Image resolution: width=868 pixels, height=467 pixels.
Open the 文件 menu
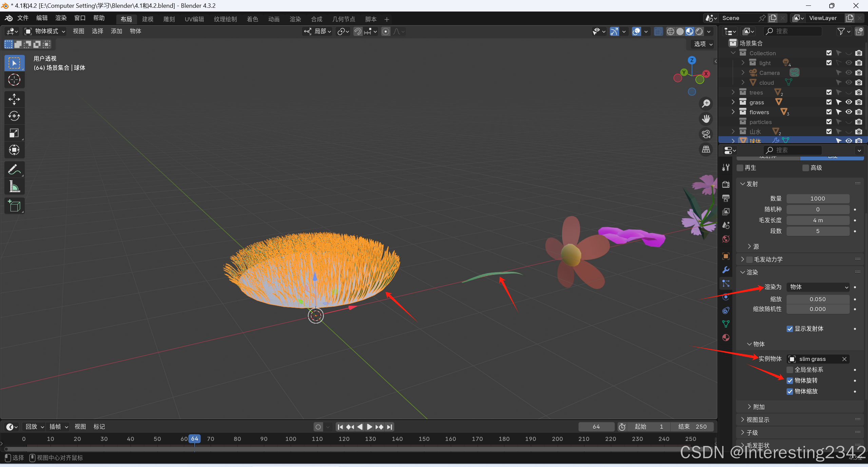23,18
